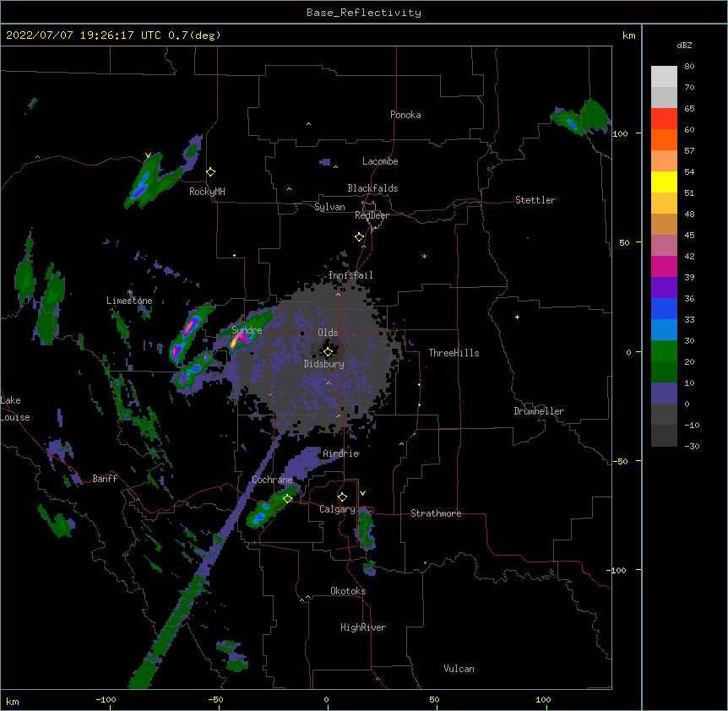Click the Base_Reflectivity title

[x=364, y=13]
